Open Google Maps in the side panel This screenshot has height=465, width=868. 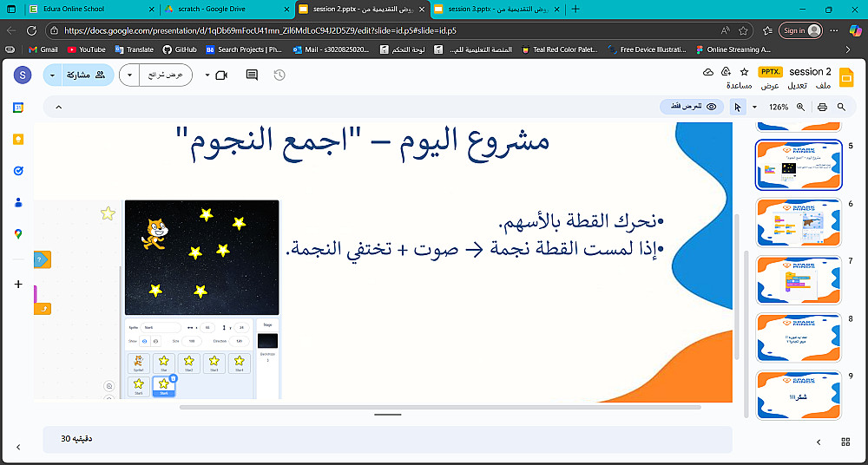17,234
